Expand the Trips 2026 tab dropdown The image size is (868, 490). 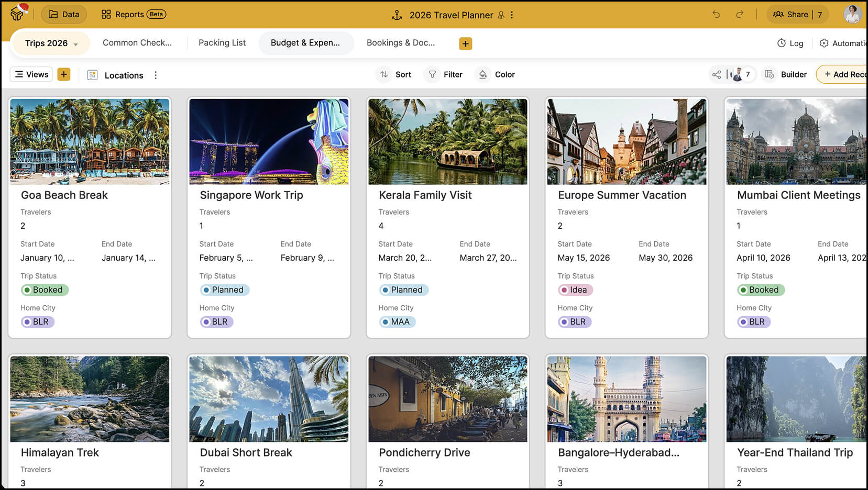(x=76, y=44)
